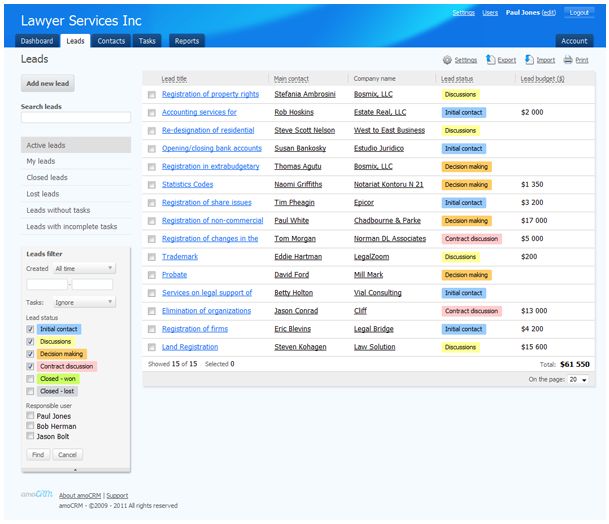Click the Logout button
The height and width of the screenshot is (524, 609).
point(579,12)
